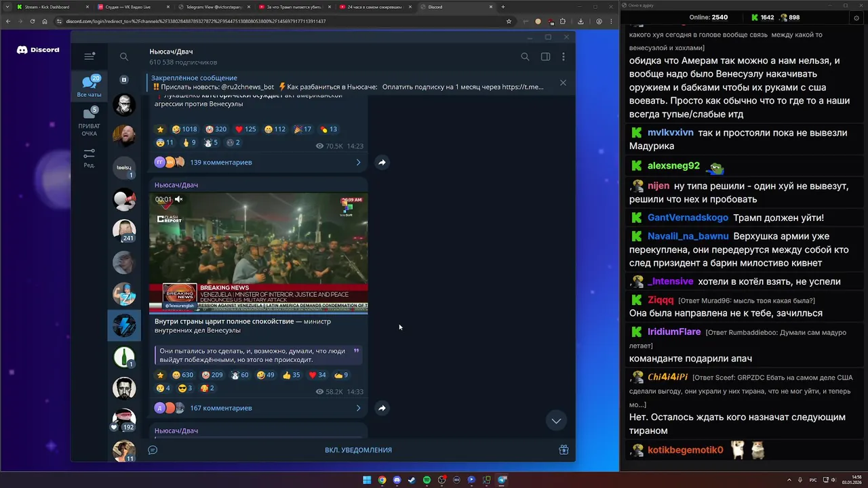This screenshot has width=868, height=488.
Task: Switch to the '24 часа в самом ожиревшем' tab
Action: pos(374,7)
